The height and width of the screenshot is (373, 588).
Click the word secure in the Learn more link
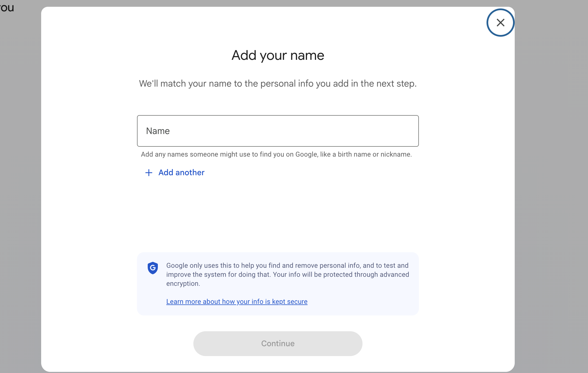click(297, 302)
